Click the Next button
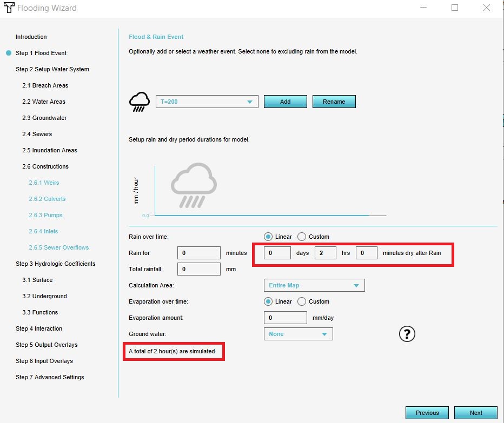 [475, 413]
